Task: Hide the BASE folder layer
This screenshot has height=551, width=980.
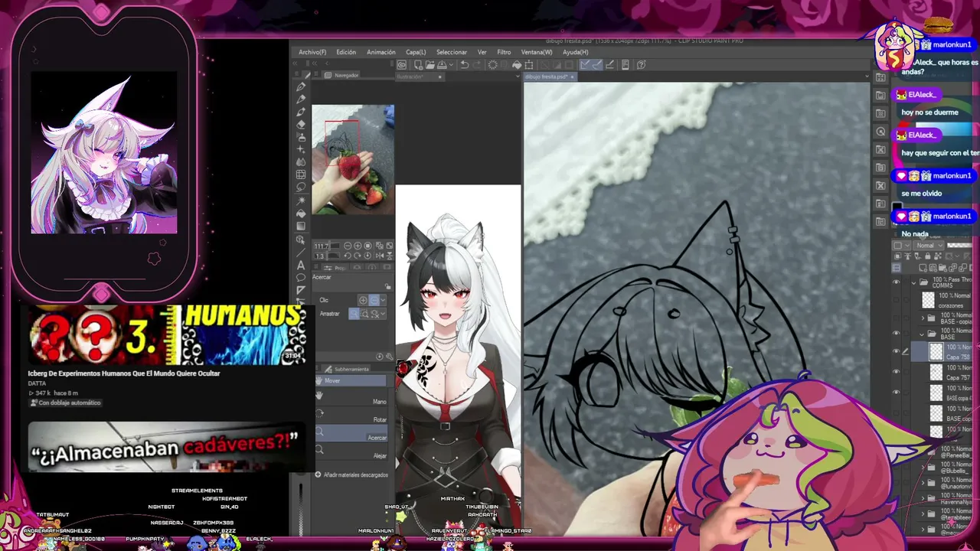Action: tap(897, 334)
